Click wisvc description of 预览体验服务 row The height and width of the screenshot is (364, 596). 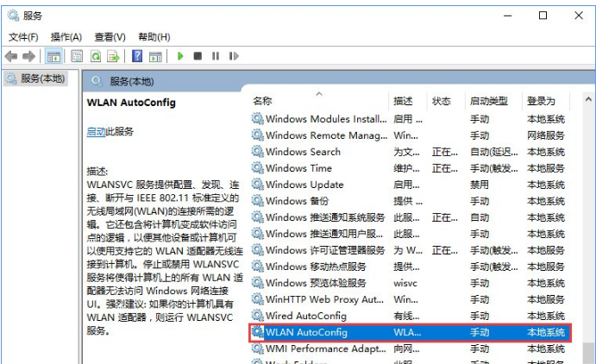click(x=405, y=283)
